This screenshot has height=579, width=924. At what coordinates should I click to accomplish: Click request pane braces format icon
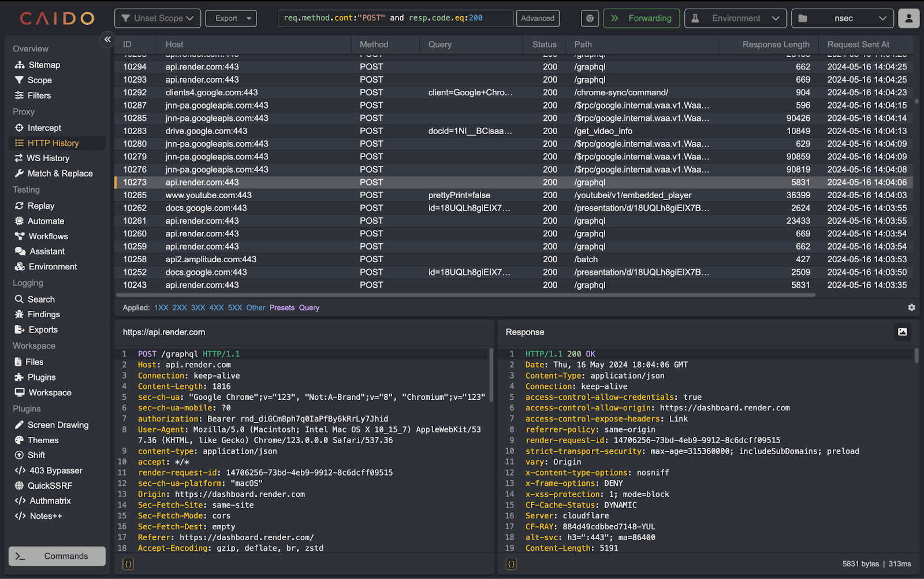click(x=128, y=564)
